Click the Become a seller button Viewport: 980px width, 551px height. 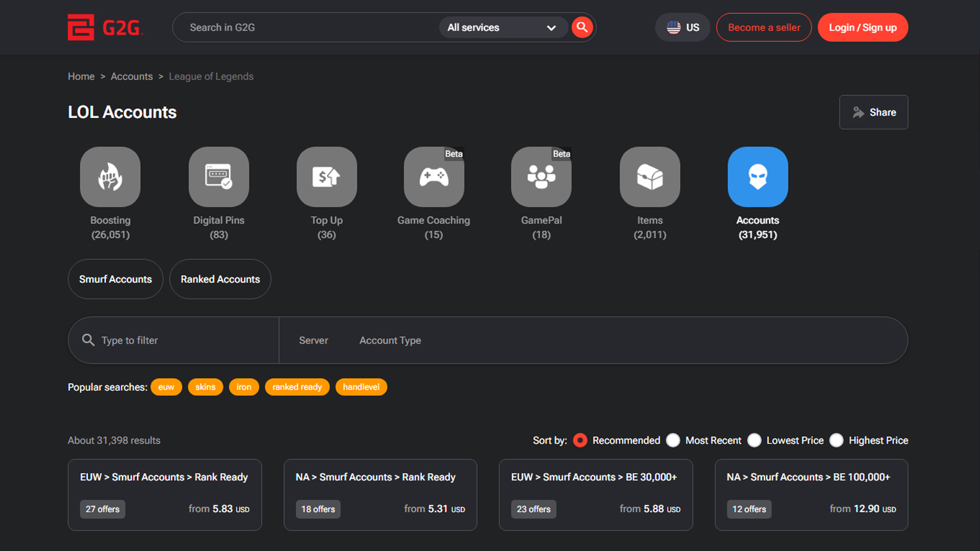(x=764, y=28)
